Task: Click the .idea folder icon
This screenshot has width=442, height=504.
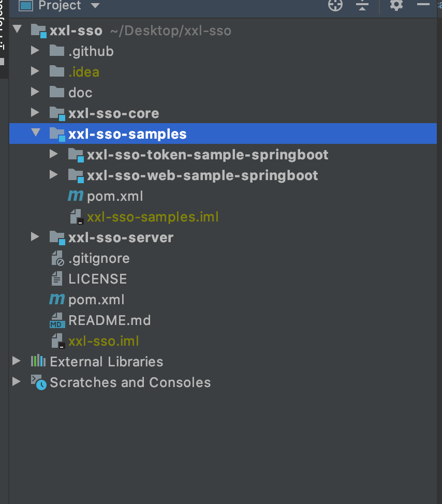Action: pos(57,71)
